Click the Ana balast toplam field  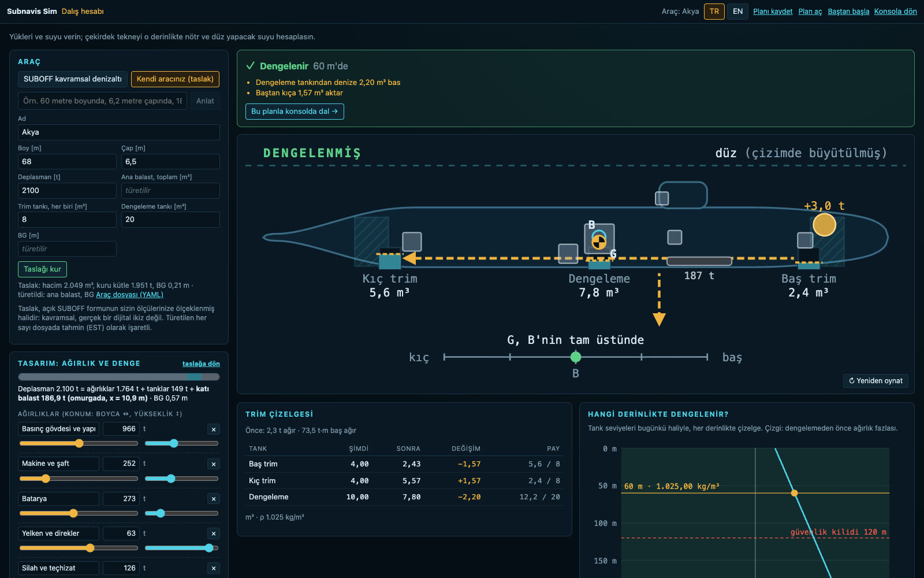(x=170, y=191)
